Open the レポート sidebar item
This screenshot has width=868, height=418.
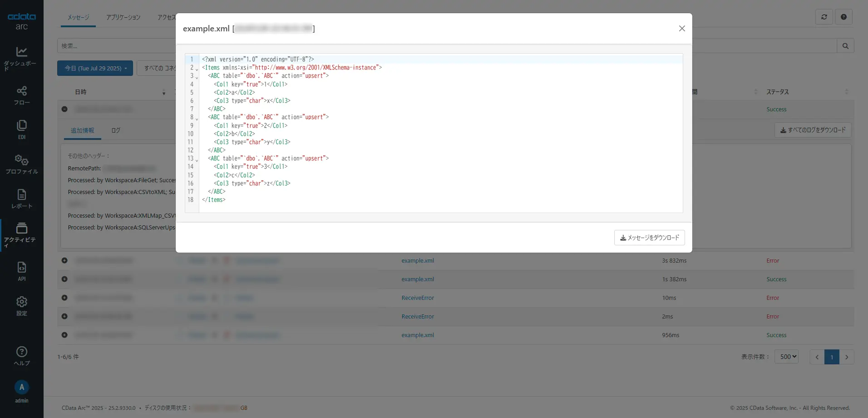pyautogui.click(x=21, y=199)
